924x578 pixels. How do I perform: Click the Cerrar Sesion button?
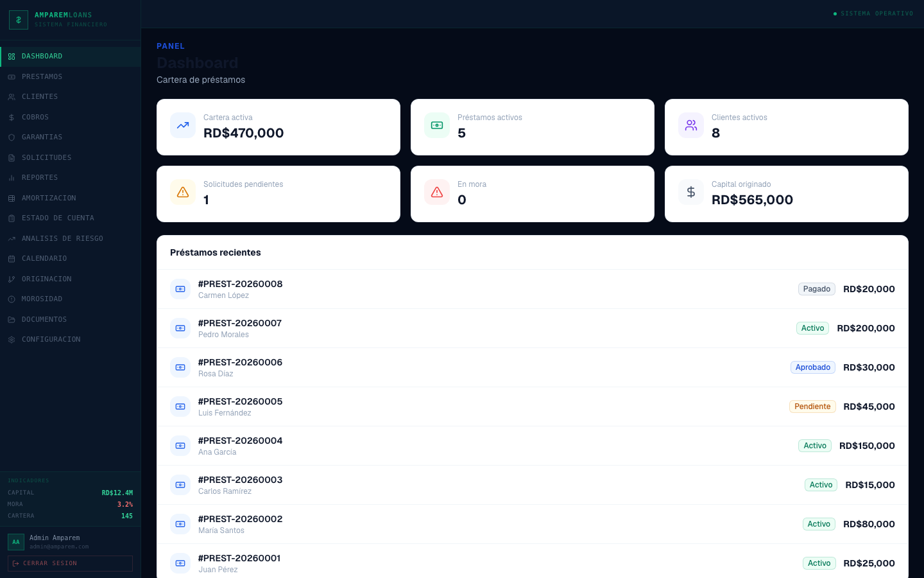pos(71,563)
